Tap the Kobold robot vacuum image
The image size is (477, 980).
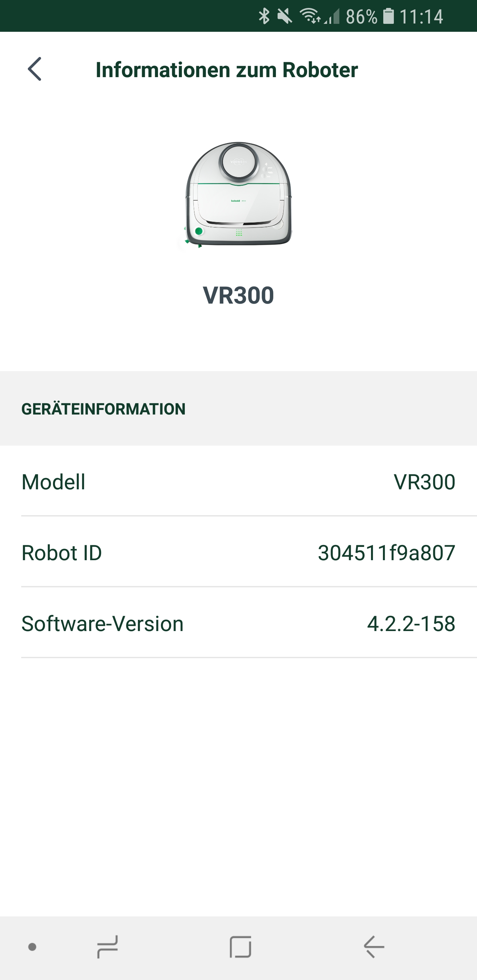tap(238, 195)
